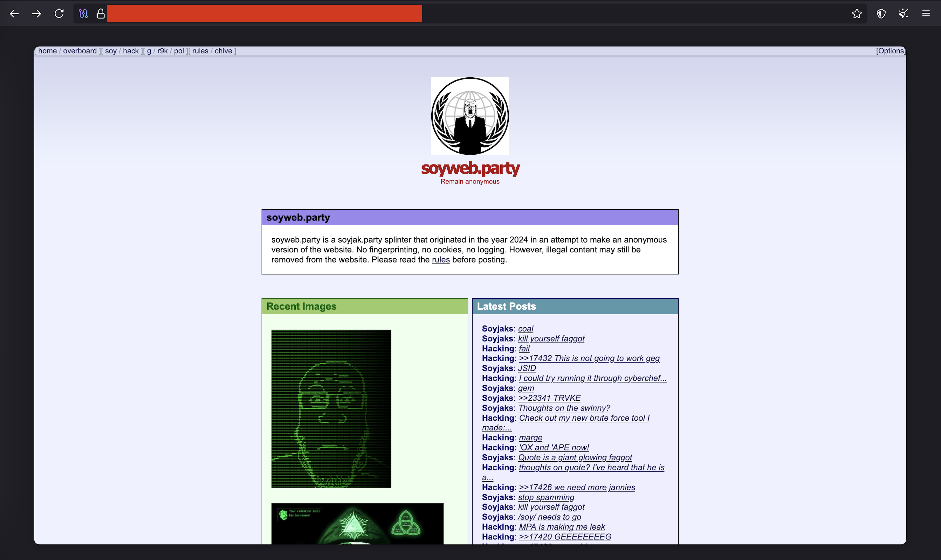
Task: Click the padlock site security icon
Action: 101,14
